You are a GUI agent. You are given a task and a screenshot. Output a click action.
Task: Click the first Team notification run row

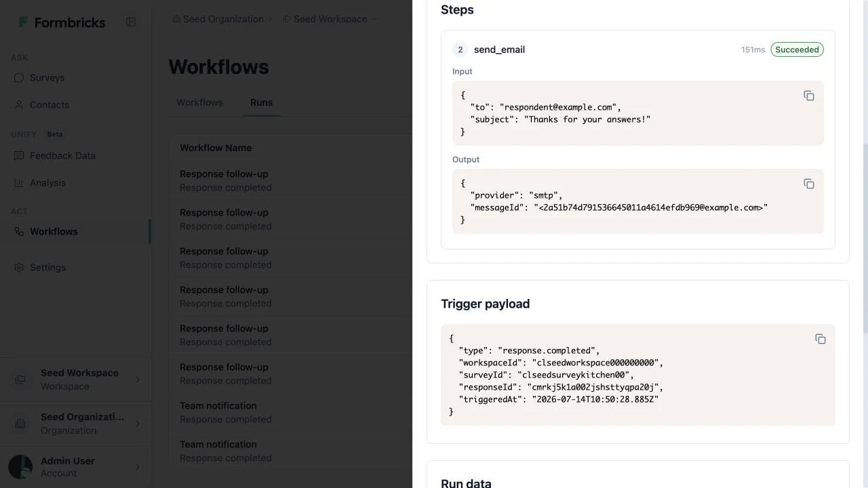click(290, 412)
